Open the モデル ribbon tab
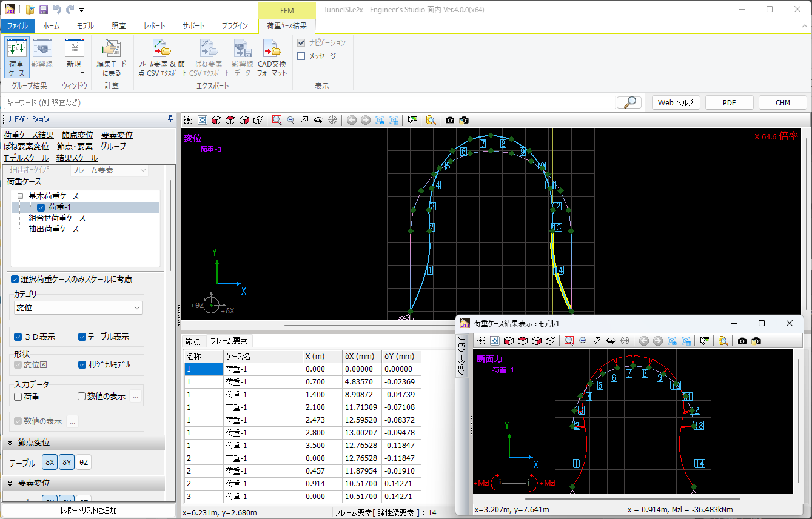Image resolution: width=812 pixels, height=519 pixels. pos(85,26)
